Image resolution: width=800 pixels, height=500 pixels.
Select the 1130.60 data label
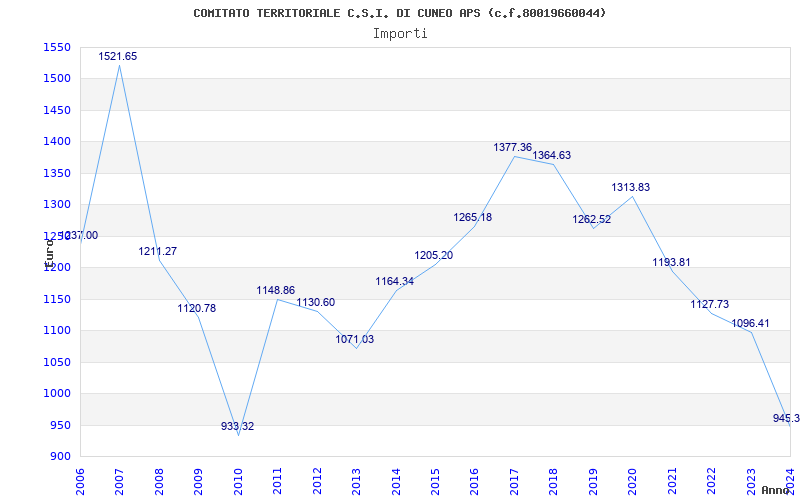[x=316, y=303]
